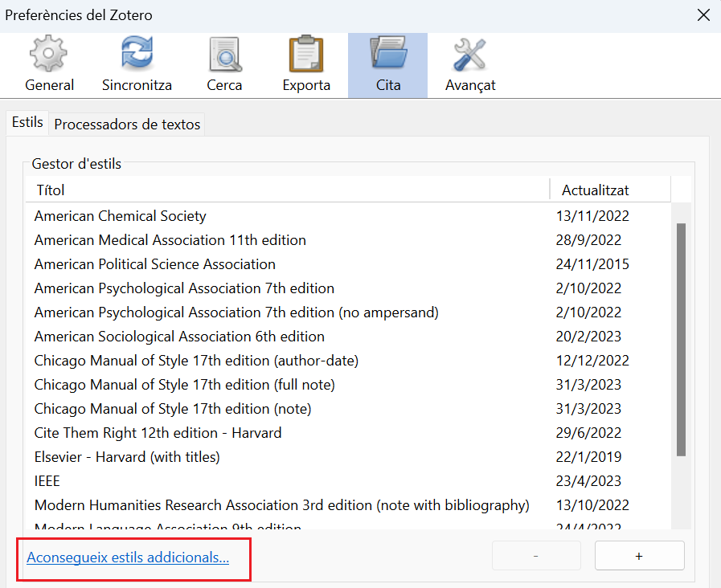Click the 29/6/2022 updated date

pyautogui.click(x=588, y=433)
